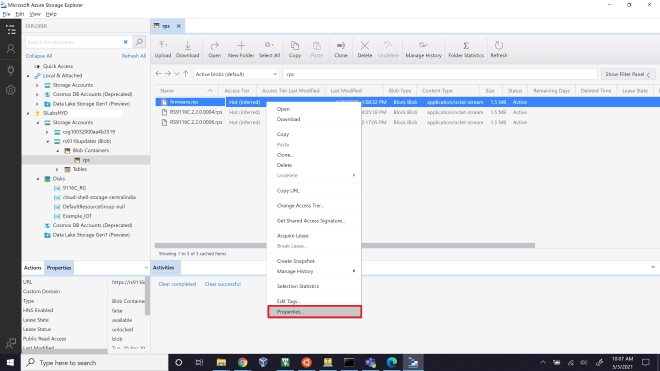
Task: Click the Delete toolbar icon
Action: pos(365,49)
